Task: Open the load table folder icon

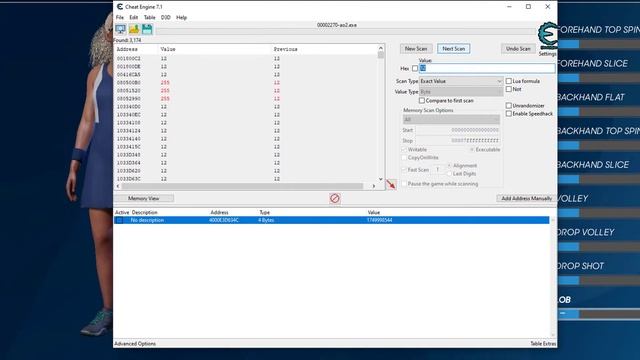Action: click(x=134, y=29)
